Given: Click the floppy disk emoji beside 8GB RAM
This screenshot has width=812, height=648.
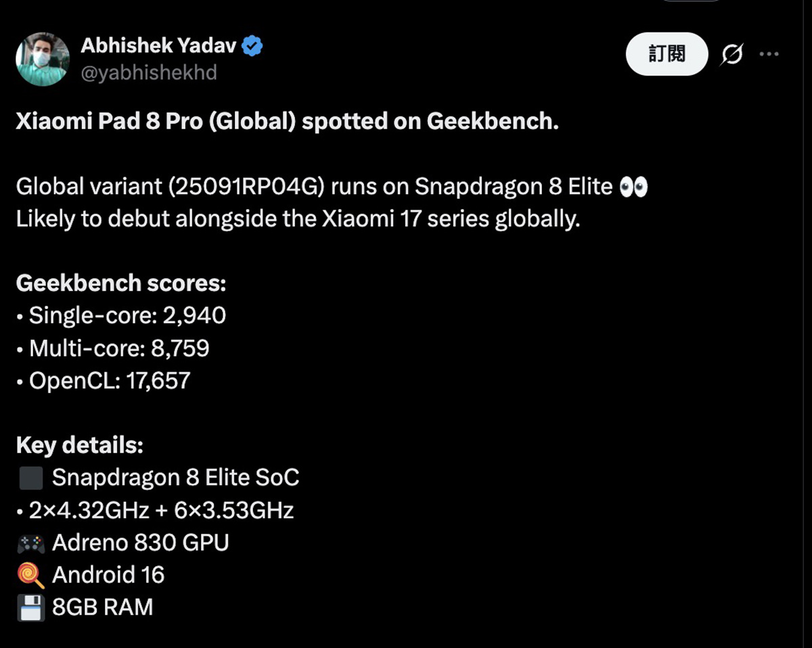Looking at the screenshot, I should [x=30, y=607].
